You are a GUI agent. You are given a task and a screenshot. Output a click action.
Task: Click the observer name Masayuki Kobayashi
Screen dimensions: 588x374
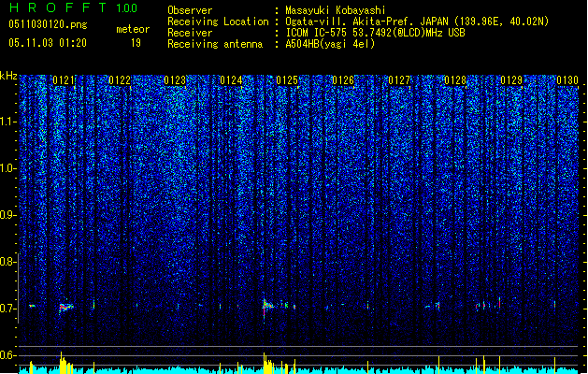tap(336, 10)
